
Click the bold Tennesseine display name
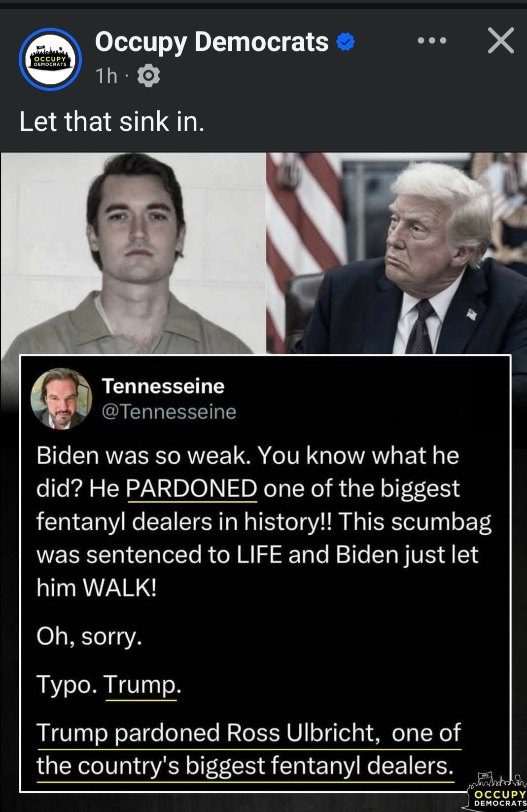point(163,386)
